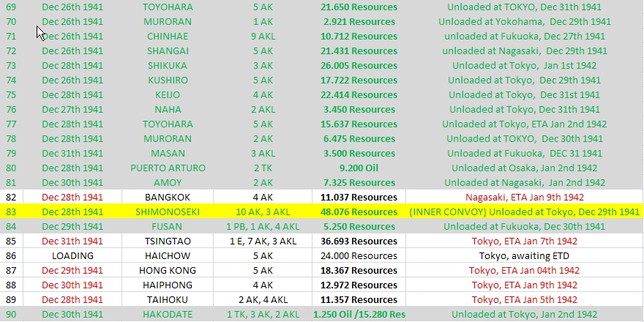
Task: Select the 10 AK, 3 AKL cell
Action: 263,212
